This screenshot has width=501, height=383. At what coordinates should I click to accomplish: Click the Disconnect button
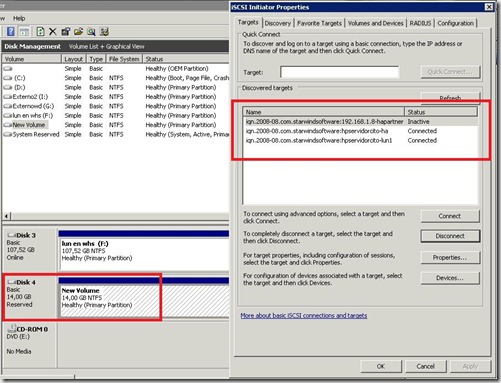pyautogui.click(x=450, y=236)
